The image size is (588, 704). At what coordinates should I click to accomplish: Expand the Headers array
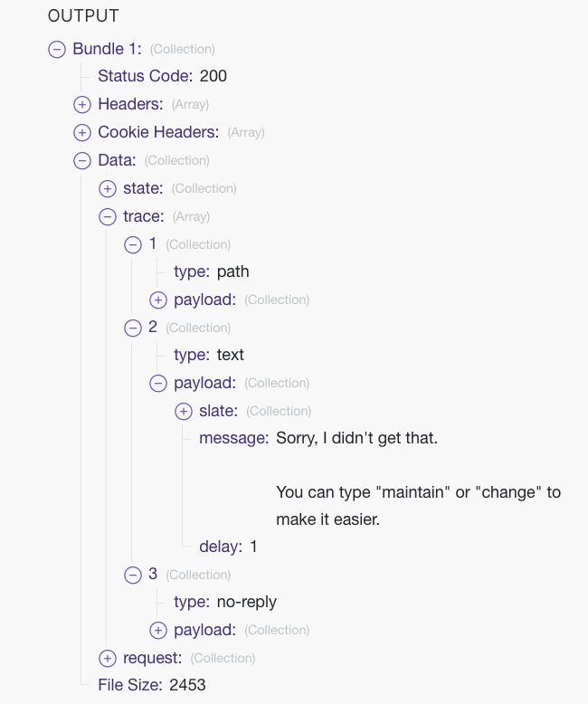(82, 105)
